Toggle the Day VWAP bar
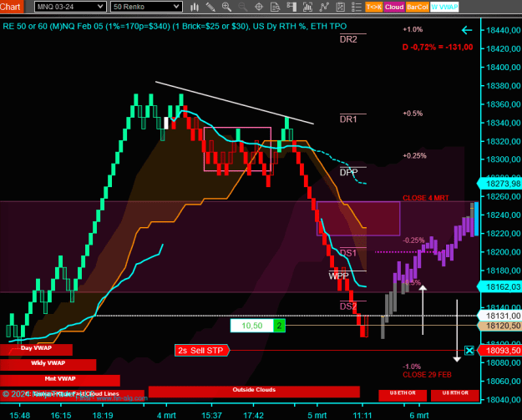The image size is (522, 420). pyautogui.click(x=36, y=349)
